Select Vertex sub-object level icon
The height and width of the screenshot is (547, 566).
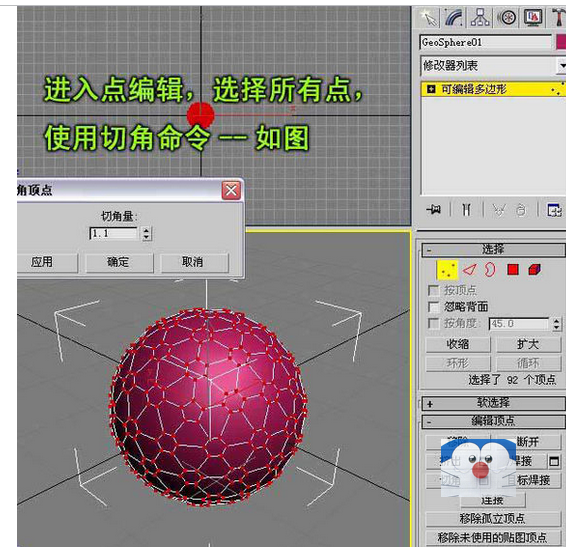[447, 270]
